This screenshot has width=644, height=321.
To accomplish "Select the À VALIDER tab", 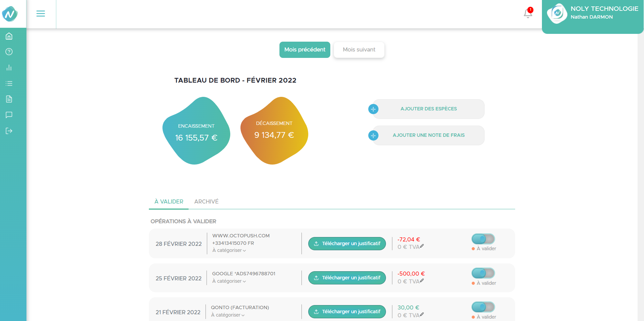I will point(168,201).
